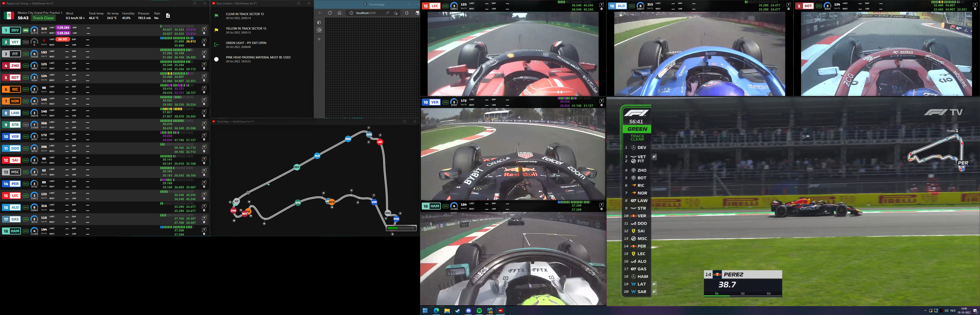Click the browser home icon
Image resolution: width=980 pixels, height=315 pixels.
[x=339, y=13]
